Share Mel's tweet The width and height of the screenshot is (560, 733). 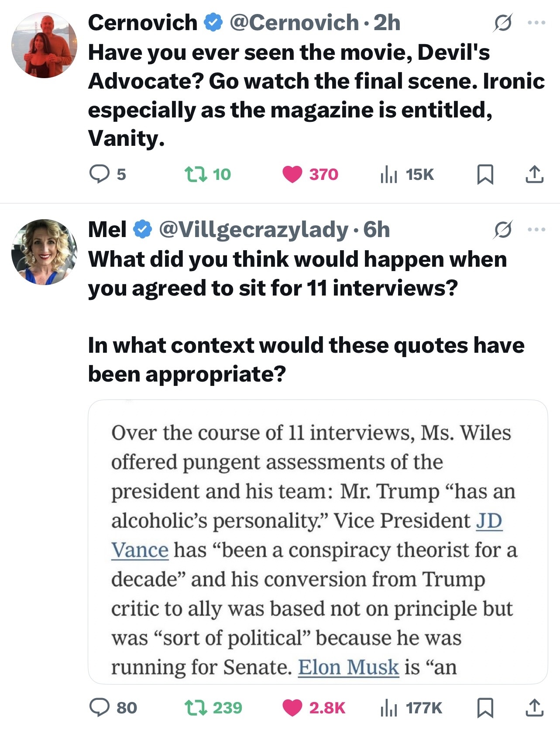click(534, 708)
